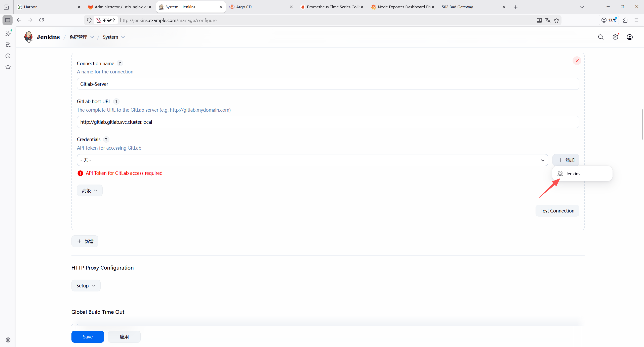644x347 pixels.
Task: Expand the 高级 advanced section
Action: (x=90, y=191)
